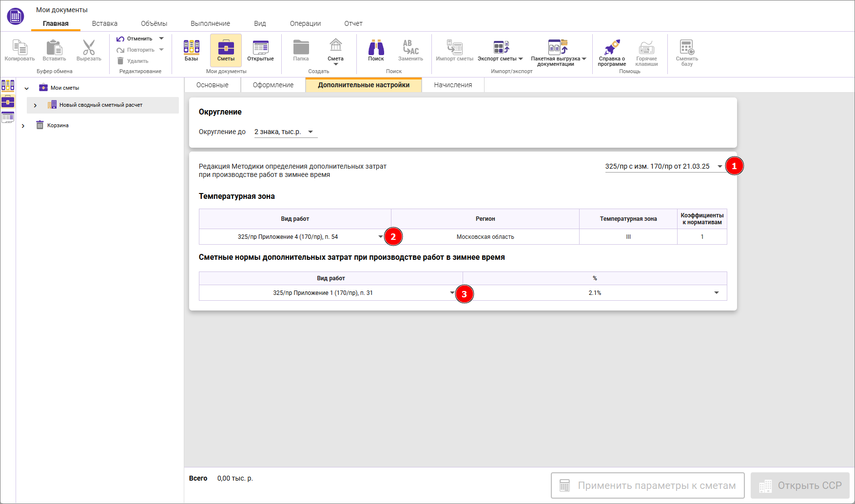Open Редакция Методики dropdown 325/пр
Viewport: 855px width, 504px height.
click(x=663, y=167)
